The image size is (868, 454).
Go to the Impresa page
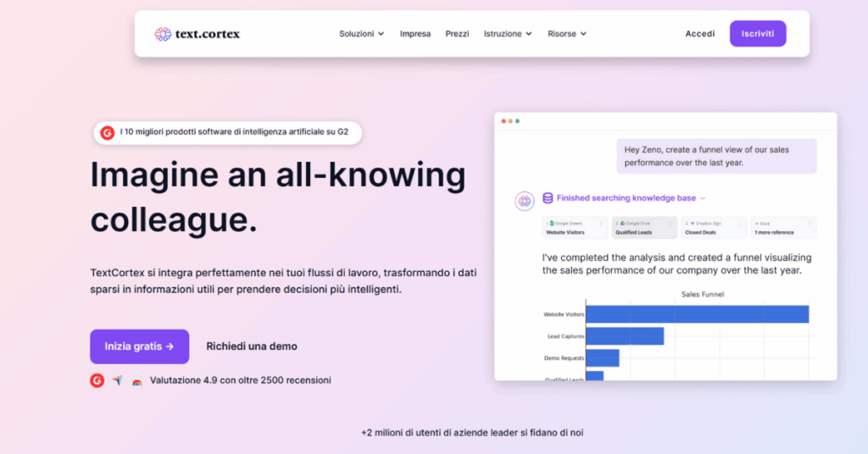[415, 34]
